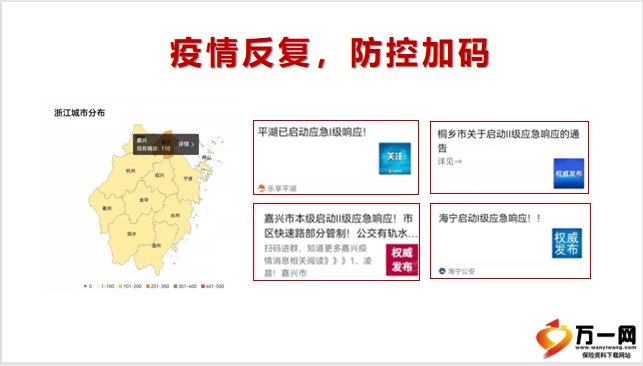Click the blue 权威发布 icon in 桐乡市 card

tap(568, 173)
